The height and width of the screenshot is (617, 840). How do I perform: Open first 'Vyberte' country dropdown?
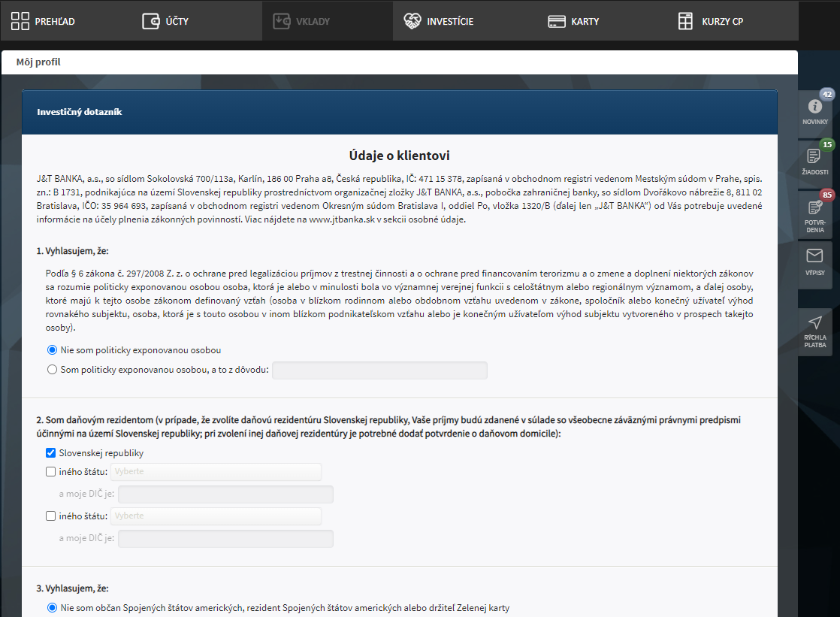coord(216,472)
